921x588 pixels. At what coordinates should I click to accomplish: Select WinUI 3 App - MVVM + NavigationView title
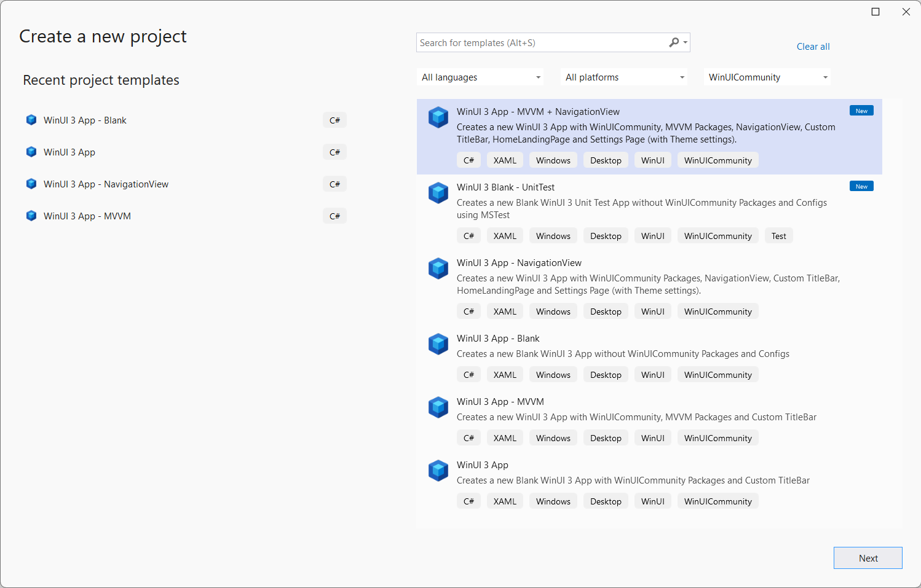point(538,112)
